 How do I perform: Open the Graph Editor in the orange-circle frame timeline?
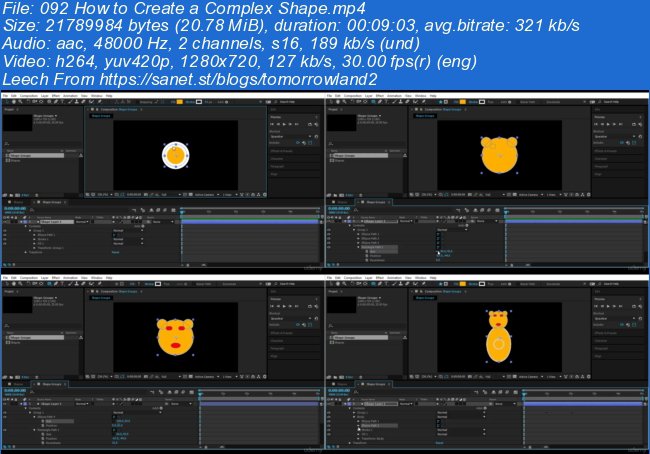(x=174, y=210)
